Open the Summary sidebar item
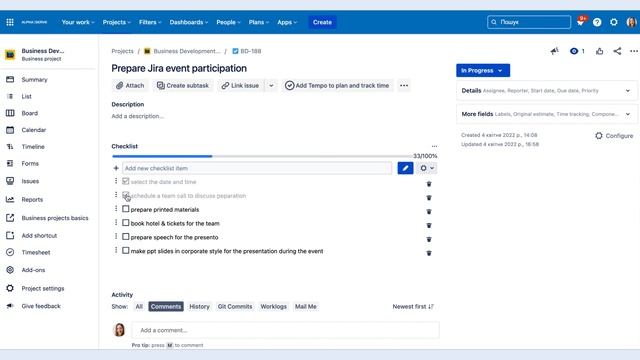Screen dimensions: 640x360 click(34, 80)
